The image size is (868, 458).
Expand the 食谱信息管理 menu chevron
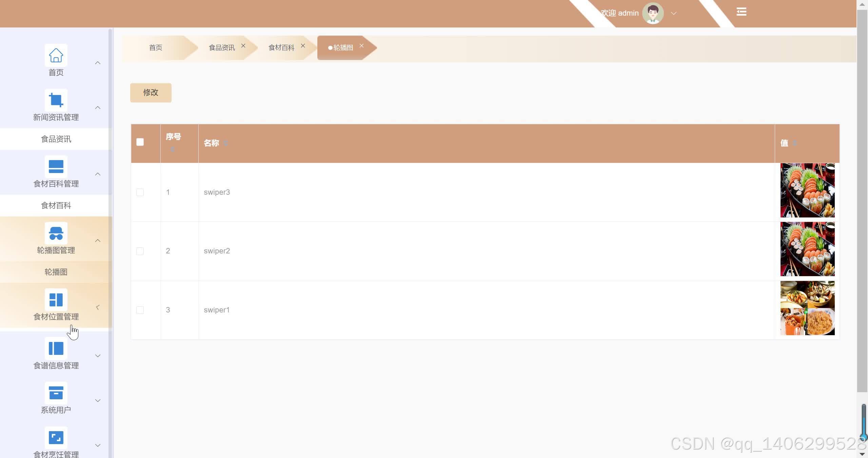click(x=98, y=356)
